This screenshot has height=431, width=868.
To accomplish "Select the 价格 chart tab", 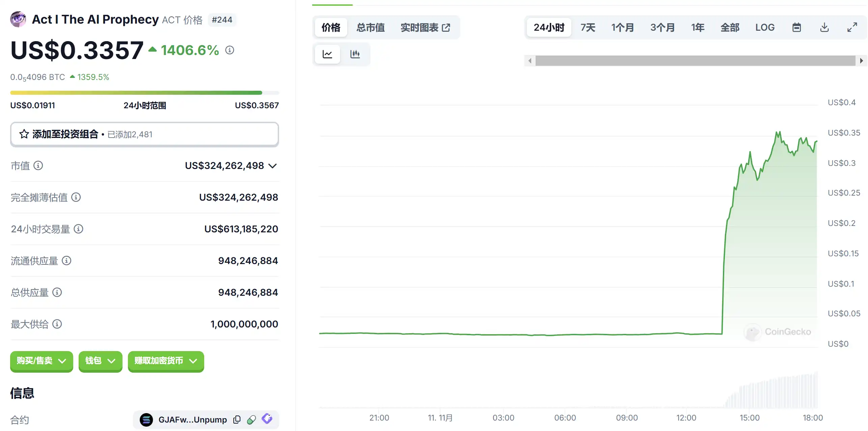I will point(331,27).
